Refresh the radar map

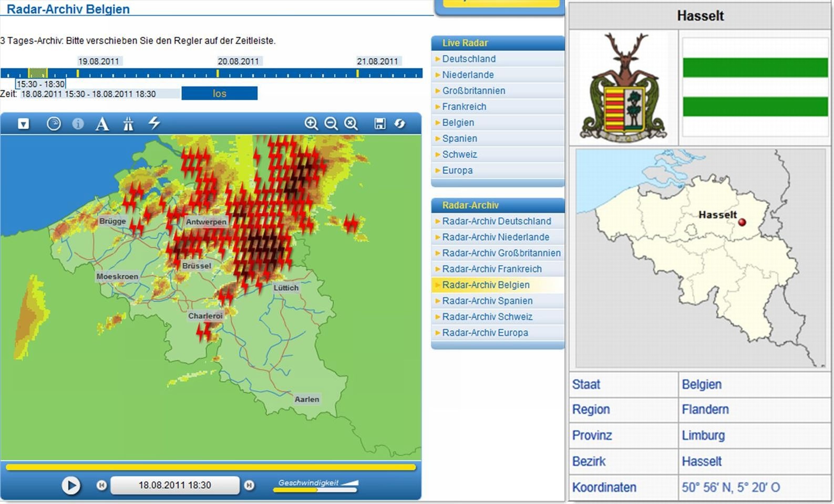click(x=400, y=123)
